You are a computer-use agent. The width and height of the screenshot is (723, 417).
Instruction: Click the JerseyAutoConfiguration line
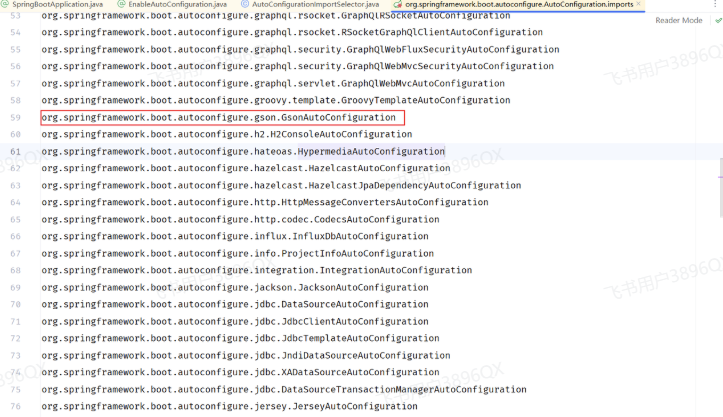(x=229, y=406)
